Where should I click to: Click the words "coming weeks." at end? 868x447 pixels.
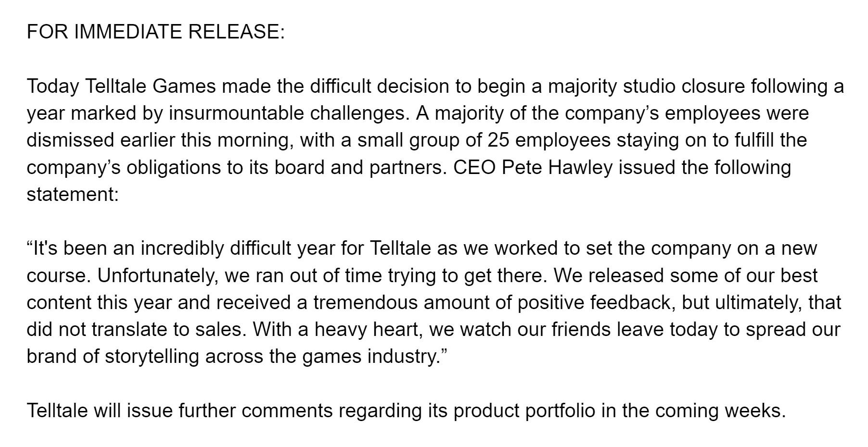coord(720,411)
